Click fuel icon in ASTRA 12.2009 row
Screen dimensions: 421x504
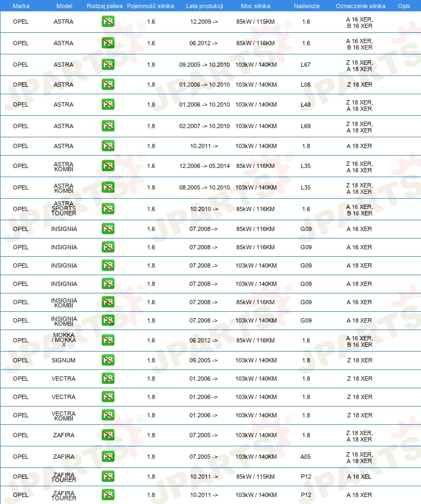tap(108, 22)
